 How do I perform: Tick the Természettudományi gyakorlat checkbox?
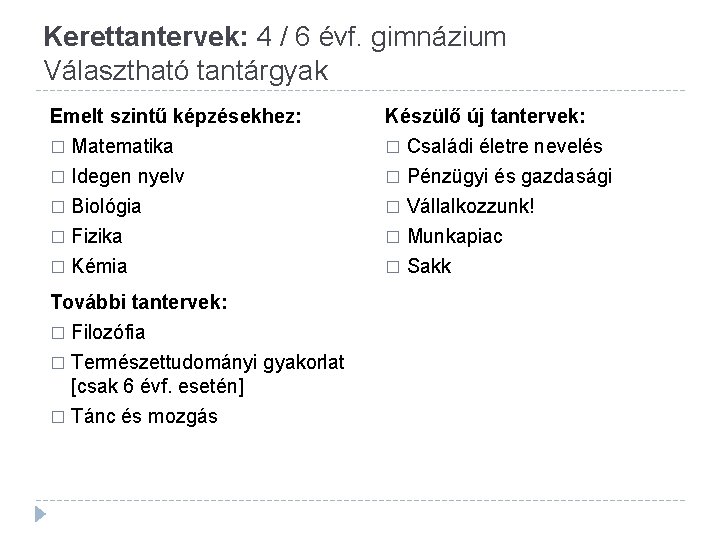point(58,363)
